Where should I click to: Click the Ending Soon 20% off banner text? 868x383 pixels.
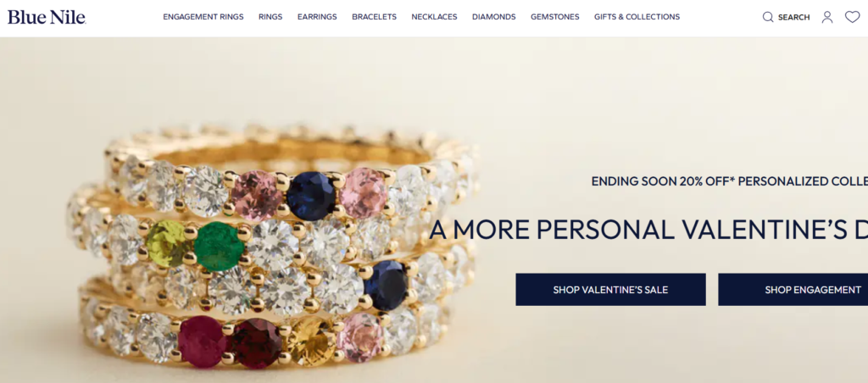point(730,181)
